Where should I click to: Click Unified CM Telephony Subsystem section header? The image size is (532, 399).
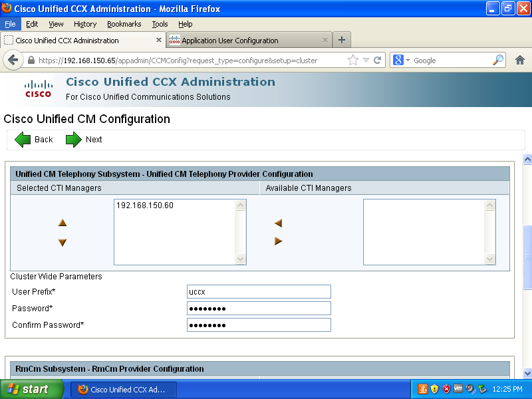(260, 174)
